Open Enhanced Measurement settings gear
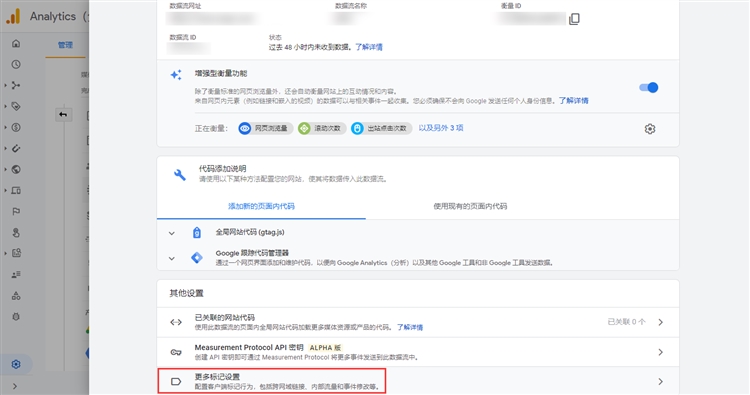The image size is (750, 395). (650, 129)
